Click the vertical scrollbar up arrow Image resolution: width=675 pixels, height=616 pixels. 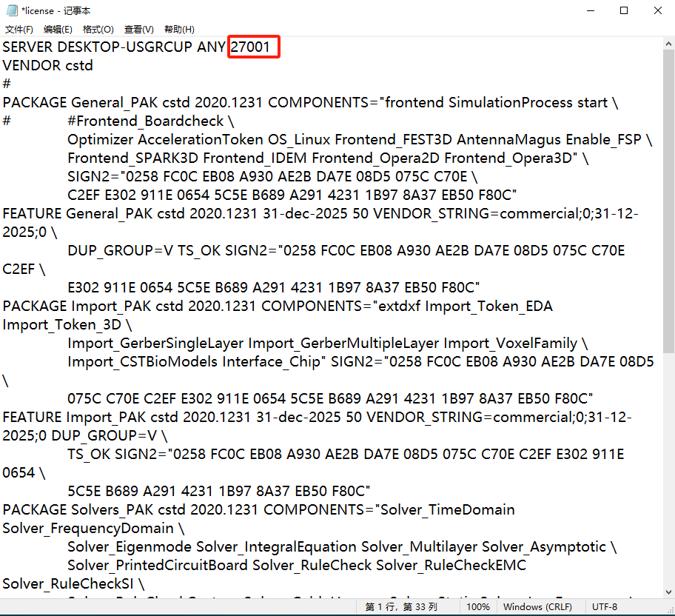[x=668, y=44]
